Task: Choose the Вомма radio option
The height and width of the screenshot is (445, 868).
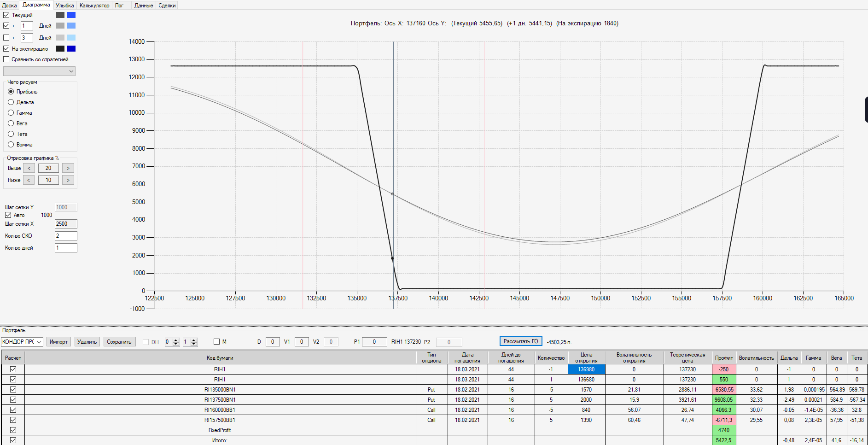Action: pyautogui.click(x=11, y=145)
